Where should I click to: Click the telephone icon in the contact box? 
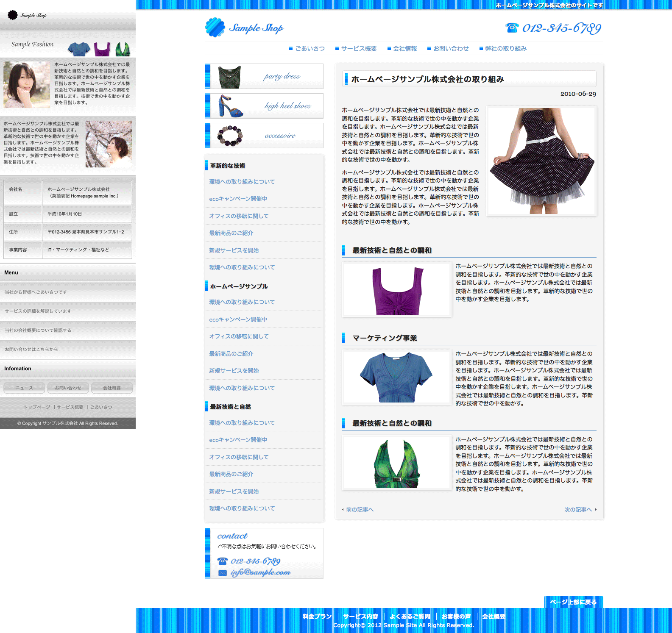(x=223, y=561)
